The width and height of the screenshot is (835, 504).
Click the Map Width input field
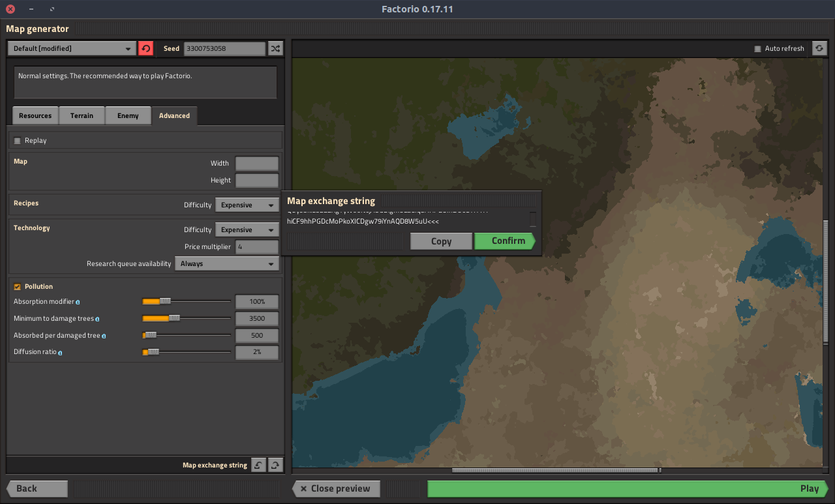point(257,163)
